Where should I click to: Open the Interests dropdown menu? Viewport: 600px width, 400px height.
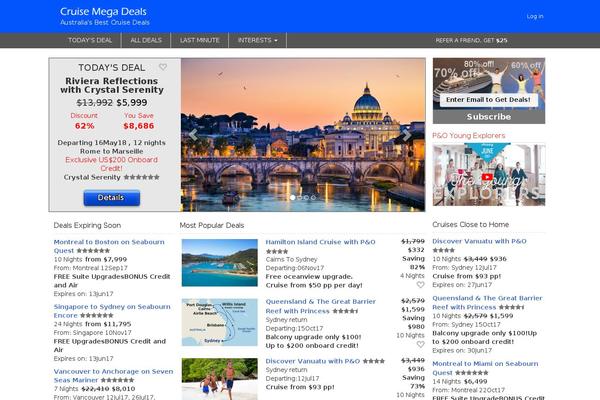coord(257,40)
